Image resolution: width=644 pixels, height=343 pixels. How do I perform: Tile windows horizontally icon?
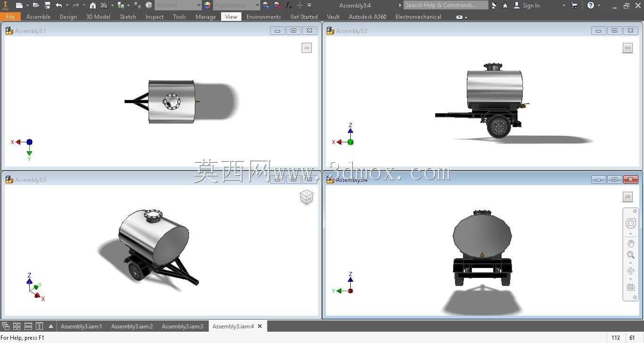tap(28, 326)
